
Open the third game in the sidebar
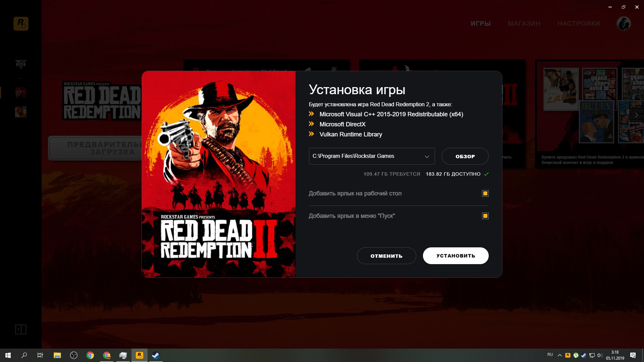[21, 112]
